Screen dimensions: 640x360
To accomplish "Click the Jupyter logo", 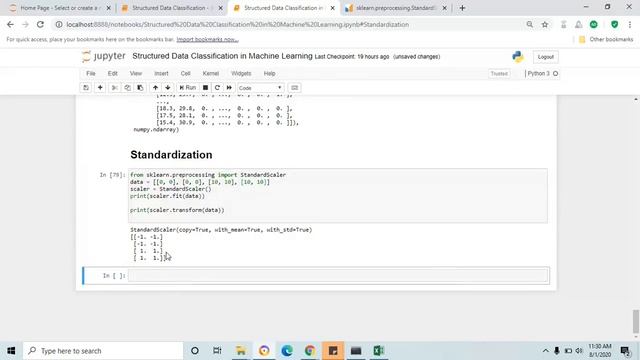I will click(104, 56).
